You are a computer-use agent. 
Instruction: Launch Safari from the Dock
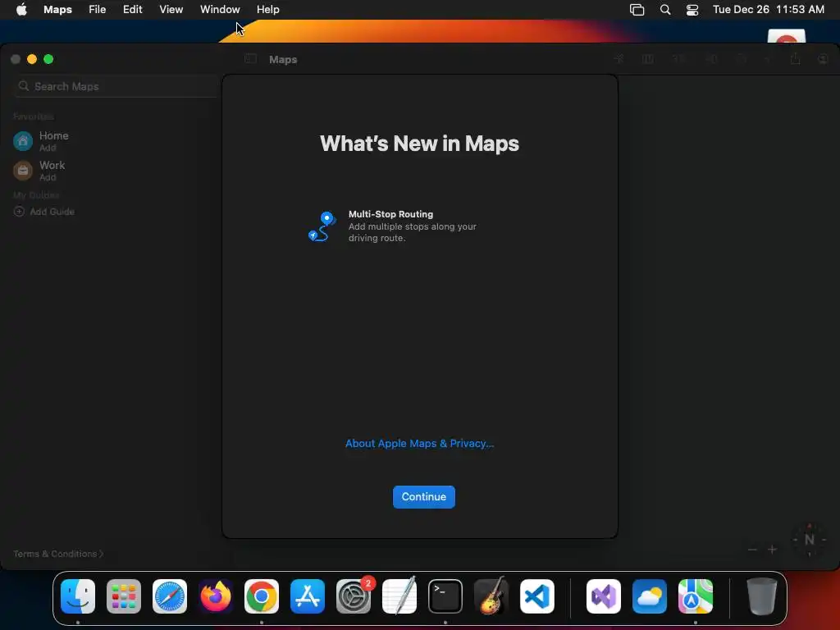click(x=170, y=596)
